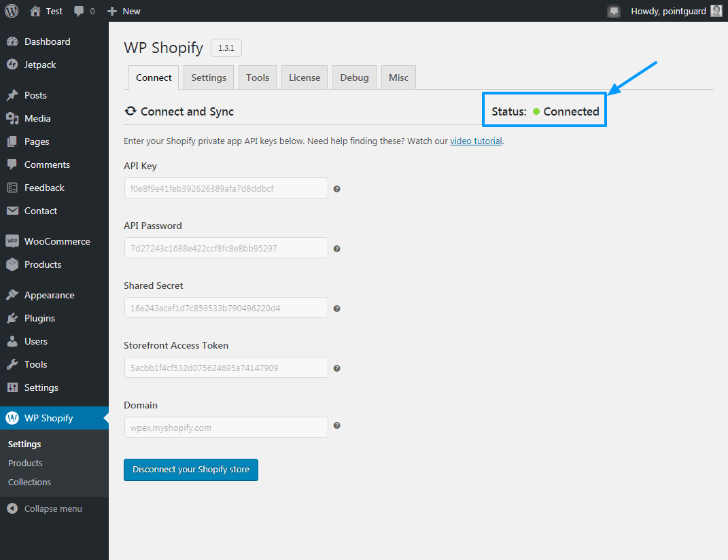Click help icon beside API Key field
Image resolution: width=728 pixels, height=560 pixels.
pos(336,189)
